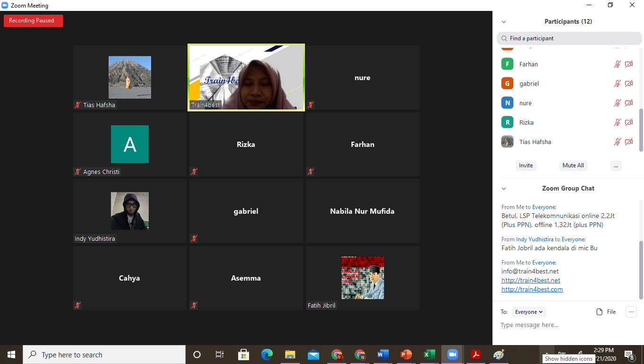Toggle Tias Hafsha's camera icon in list
The height and width of the screenshot is (364, 644).
coord(629,142)
